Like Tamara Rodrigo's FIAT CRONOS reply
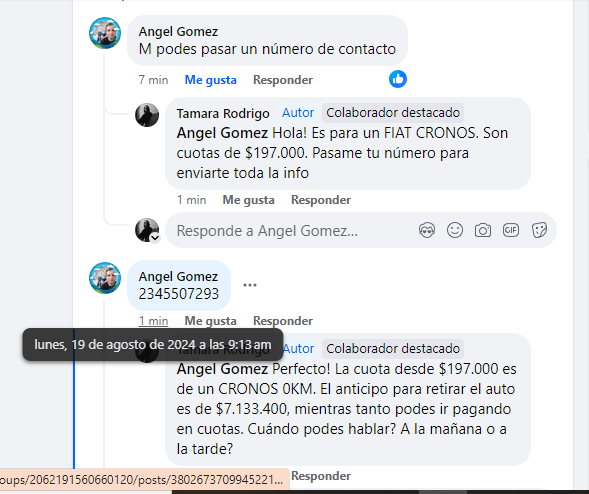Viewport: 589px width, 494px height. tap(248, 200)
